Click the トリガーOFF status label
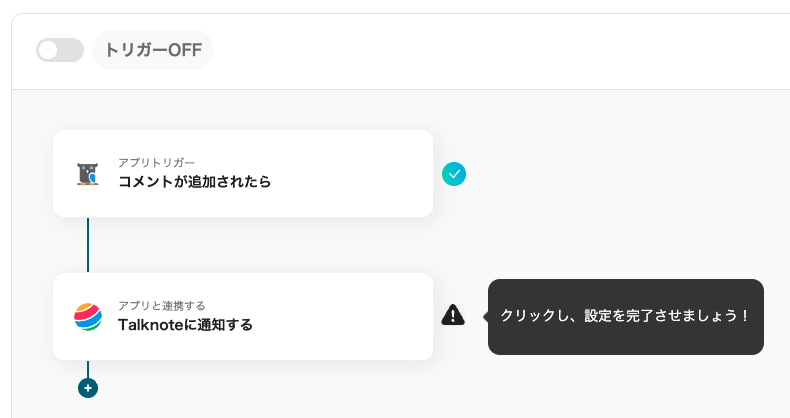Screen dimensions: 790x418 (x=153, y=50)
